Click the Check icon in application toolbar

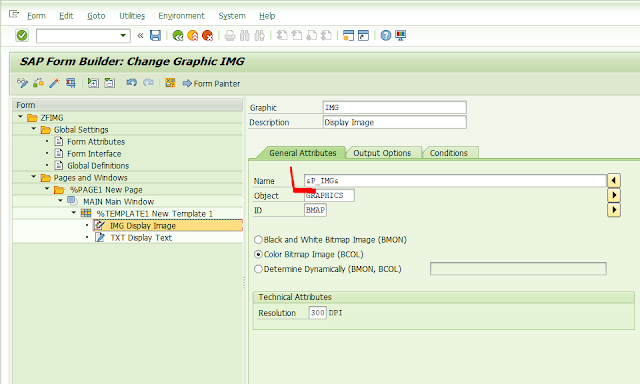[x=38, y=83]
